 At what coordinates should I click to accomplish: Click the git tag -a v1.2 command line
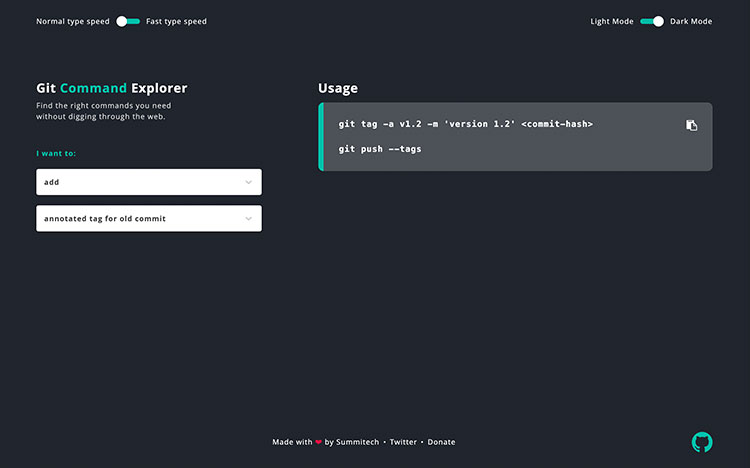point(465,124)
